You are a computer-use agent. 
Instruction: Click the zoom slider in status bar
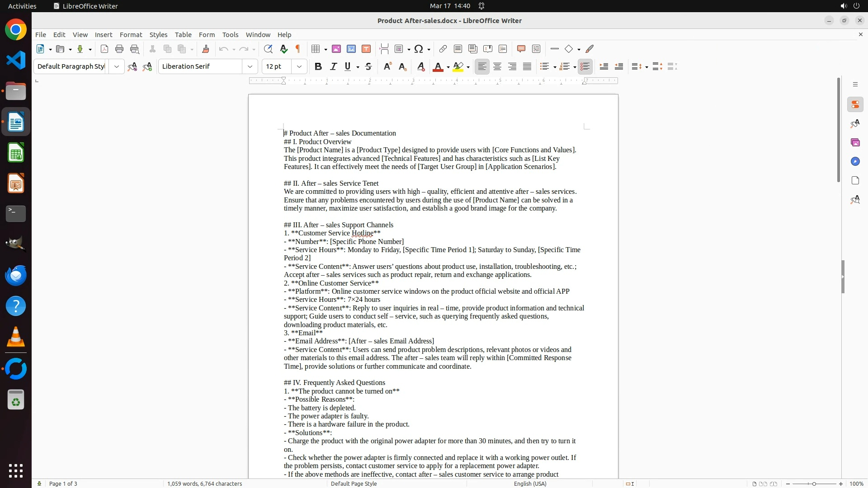(x=814, y=484)
